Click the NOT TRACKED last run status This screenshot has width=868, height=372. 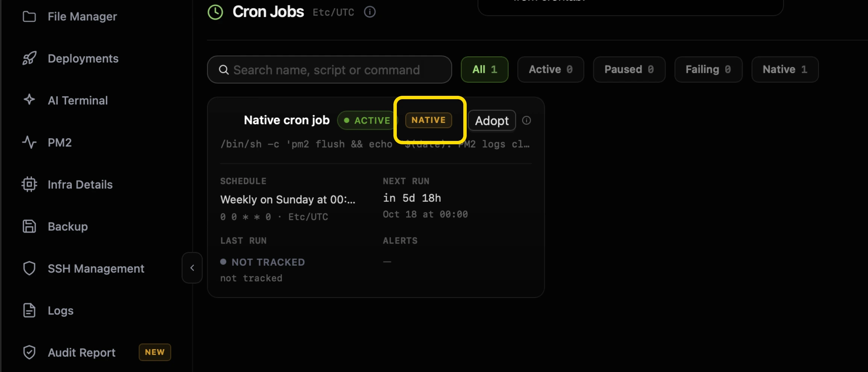(263, 262)
